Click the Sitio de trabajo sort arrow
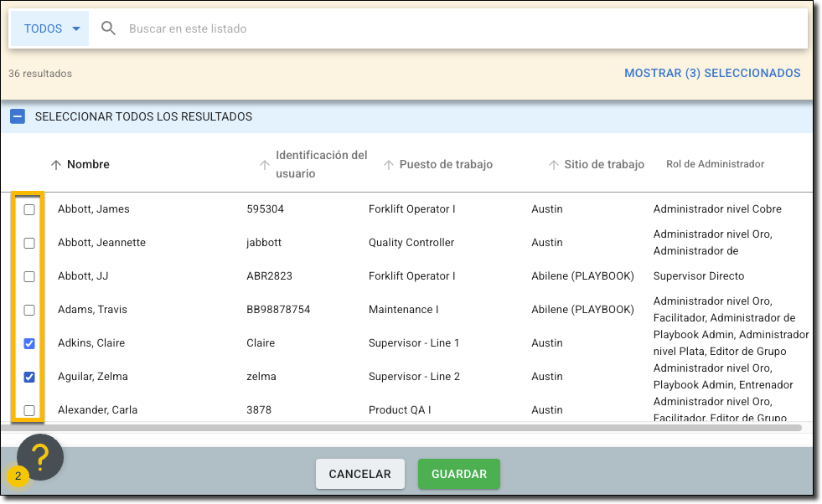The image size is (822, 504). click(x=553, y=165)
